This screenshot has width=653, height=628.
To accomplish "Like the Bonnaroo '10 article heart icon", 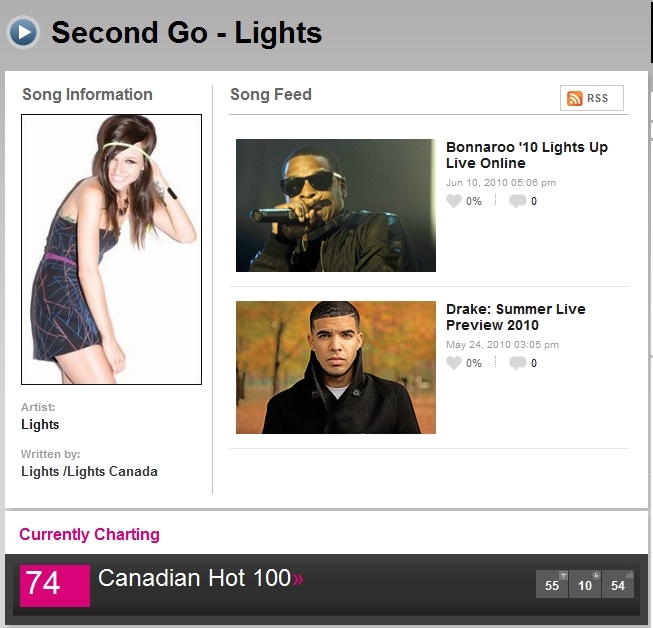I will click(454, 201).
